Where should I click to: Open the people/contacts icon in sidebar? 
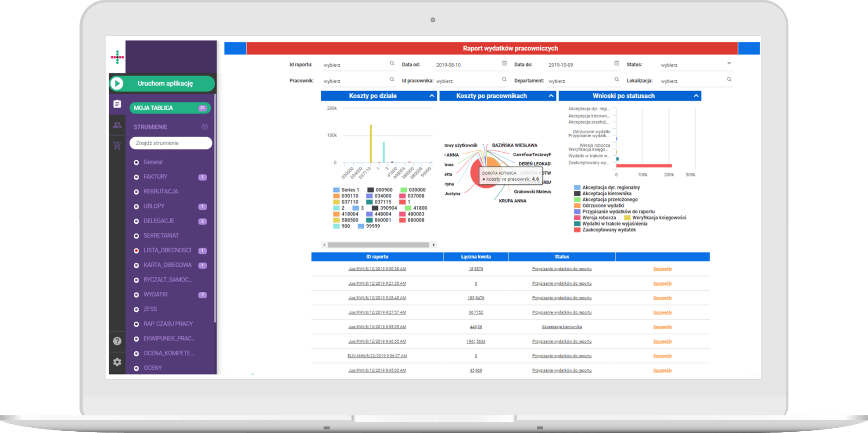[117, 125]
